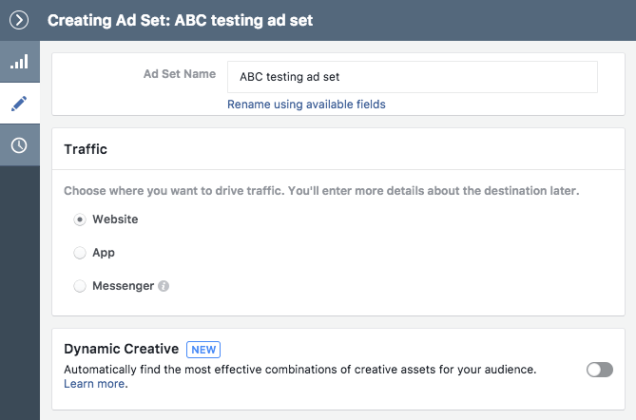Select the pencil edit tab

coord(19,103)
